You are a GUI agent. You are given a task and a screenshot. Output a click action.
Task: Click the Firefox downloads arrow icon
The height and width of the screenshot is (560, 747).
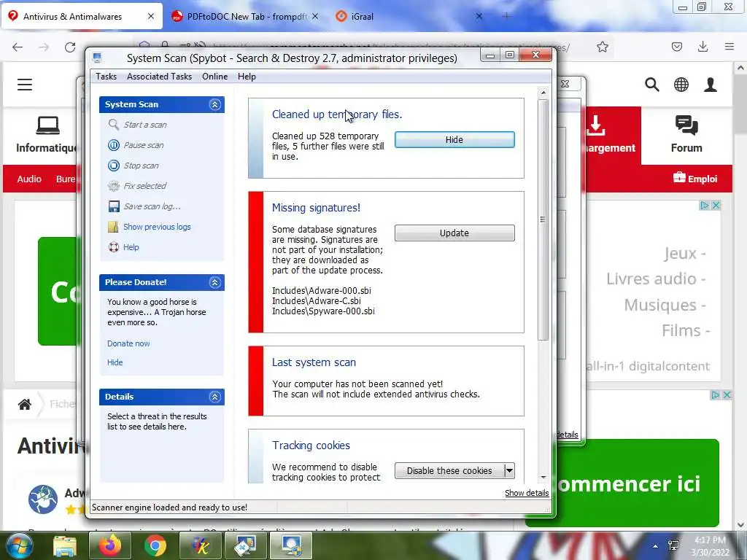click(703, 47)
